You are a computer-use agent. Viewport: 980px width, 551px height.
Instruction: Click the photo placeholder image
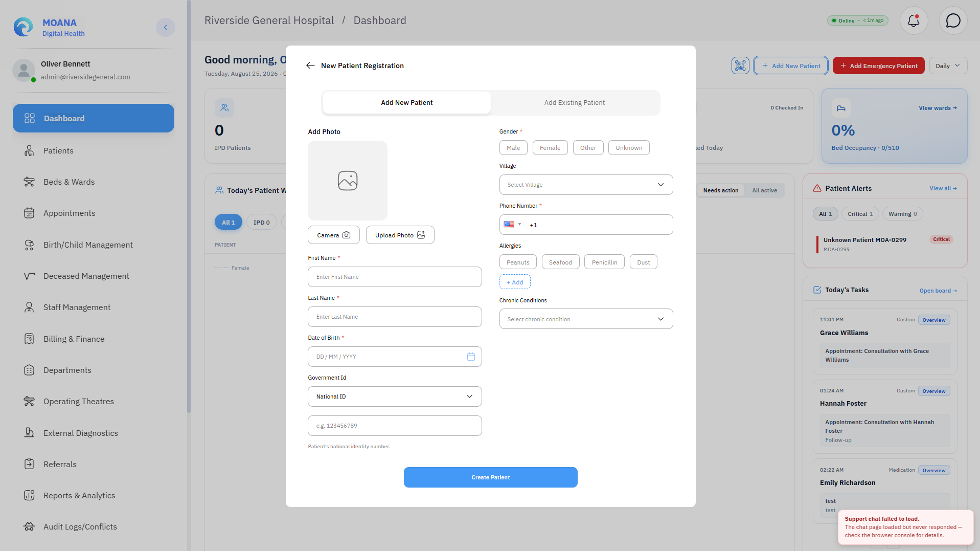[x=348, y=181]
